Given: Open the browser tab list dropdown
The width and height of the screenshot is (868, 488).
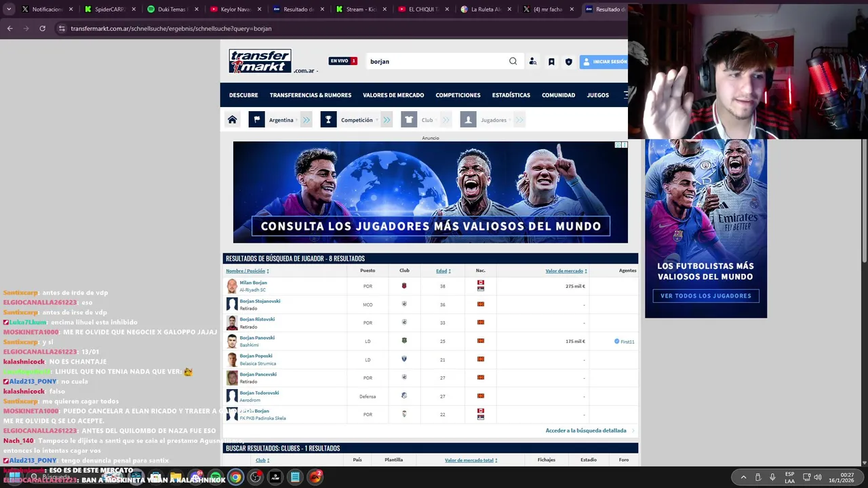Looking at the screenshot, I should tap(9, 9).
